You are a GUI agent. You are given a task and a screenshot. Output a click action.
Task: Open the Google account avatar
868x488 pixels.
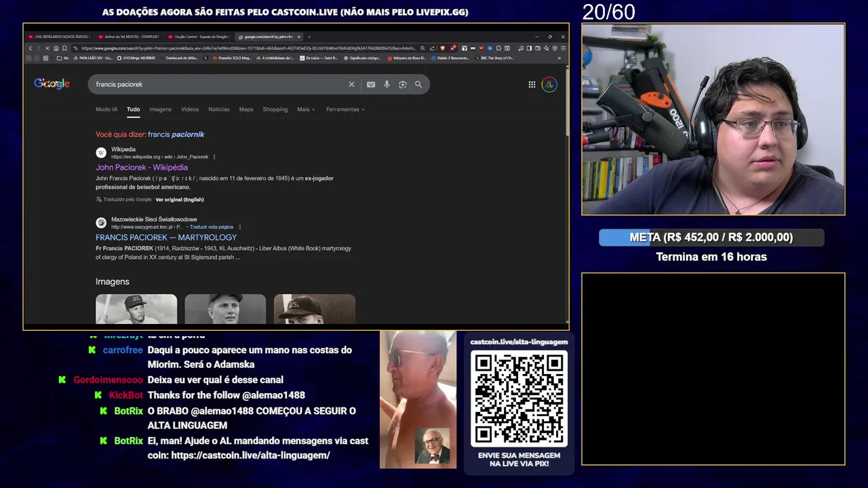tap(549, 84)
